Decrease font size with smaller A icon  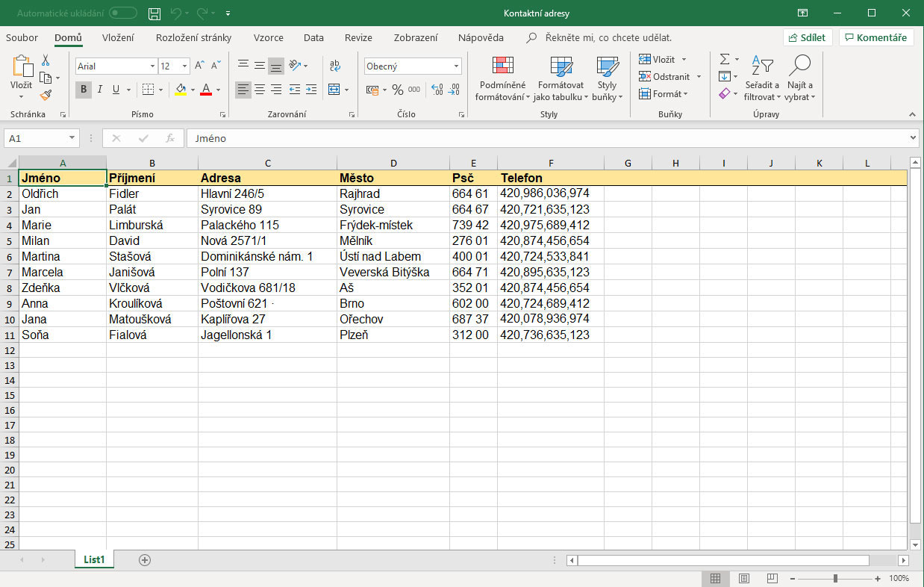215,66
